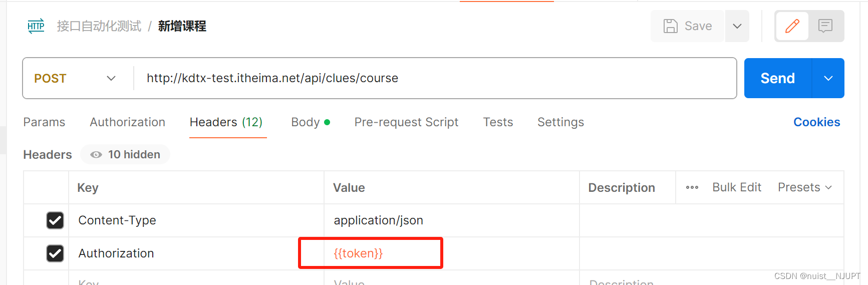This screenshot has width=868, height=285.
Task: Switch to the Params tab
Action: pyautogui.click(x=44, y=122)
